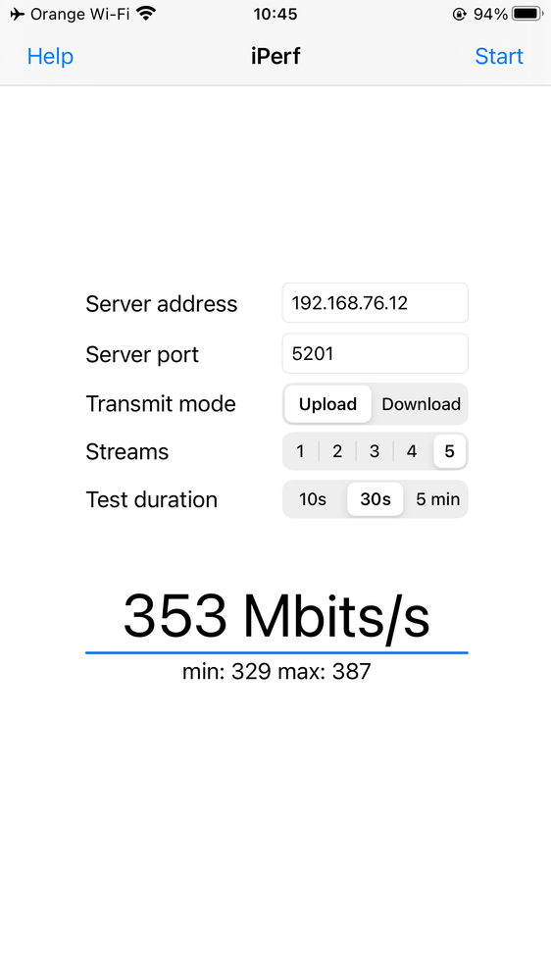Choose 10s test duration
551x980 pixels.
313,499
